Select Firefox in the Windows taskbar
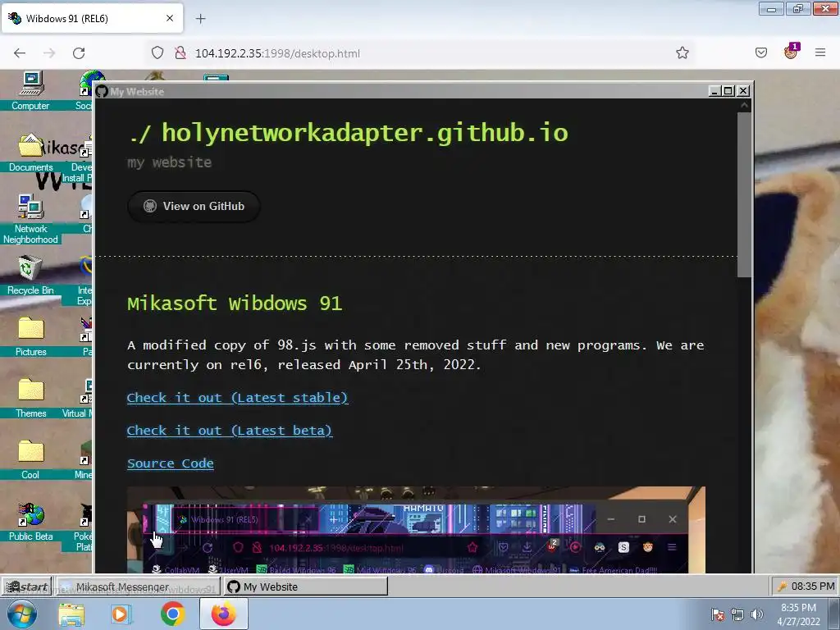This screenshot has width=840, height=630. coord(223,614)
